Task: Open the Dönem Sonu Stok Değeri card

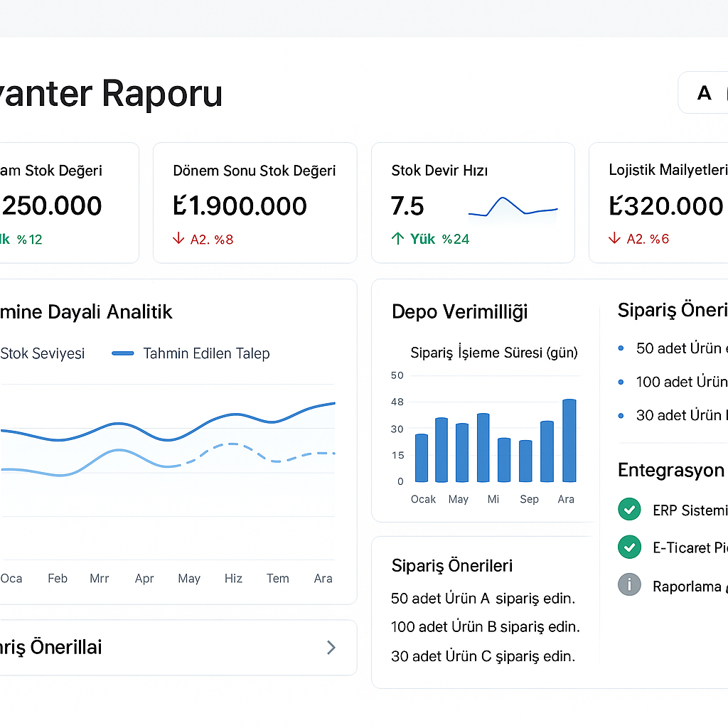Action: [255, 203]
